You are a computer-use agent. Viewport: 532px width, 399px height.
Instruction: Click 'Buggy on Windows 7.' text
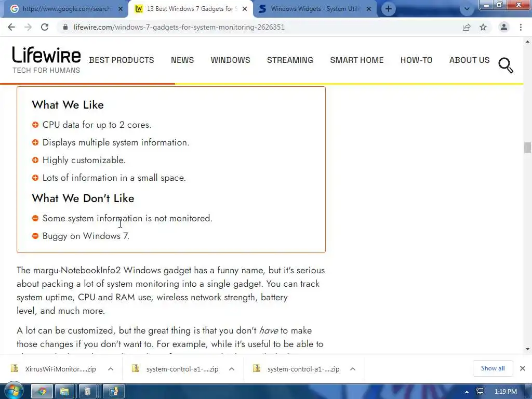(x=86, y=236)
